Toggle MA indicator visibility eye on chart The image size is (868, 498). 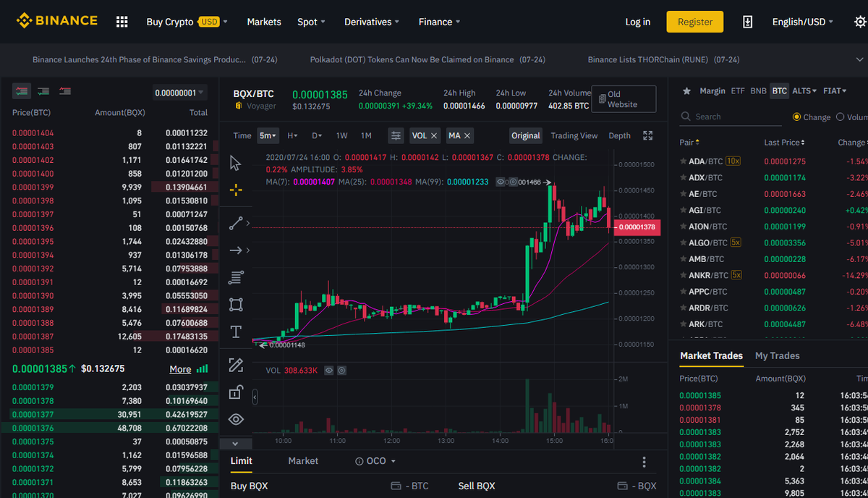point(501,182)
